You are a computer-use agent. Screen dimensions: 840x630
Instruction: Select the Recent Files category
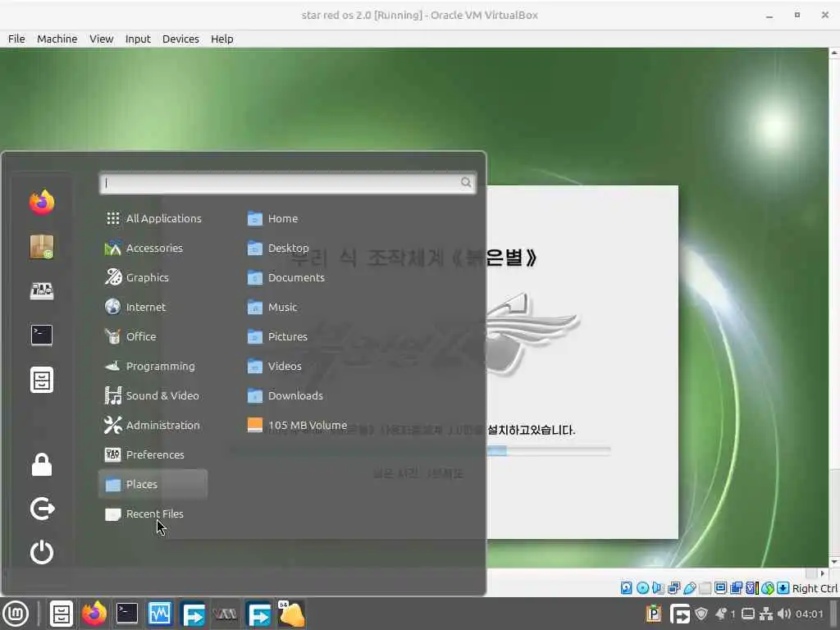click(x=153, y=514)
